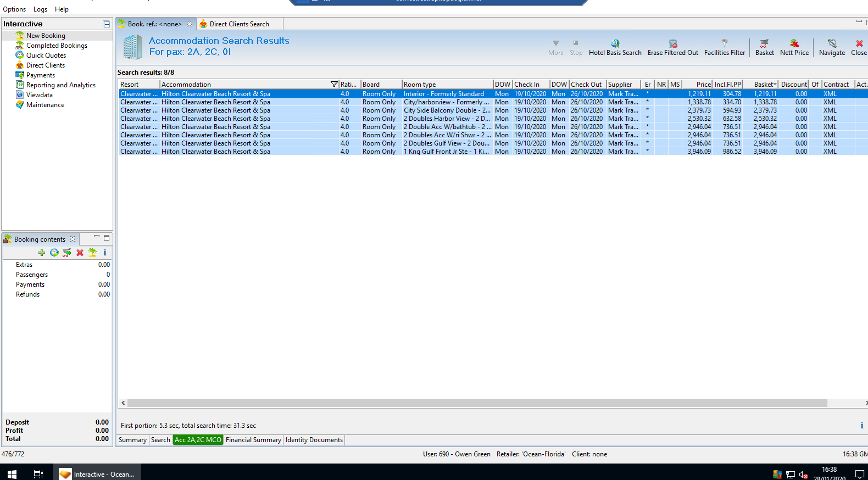
Task: Click the Navigate compass icon
Action: tap(832, 43)
